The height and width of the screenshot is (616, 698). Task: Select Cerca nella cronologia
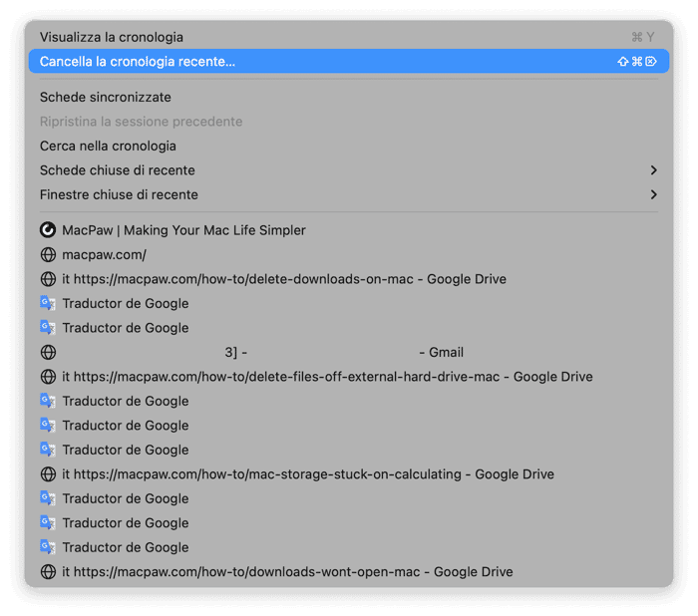[x=349, y=146]
